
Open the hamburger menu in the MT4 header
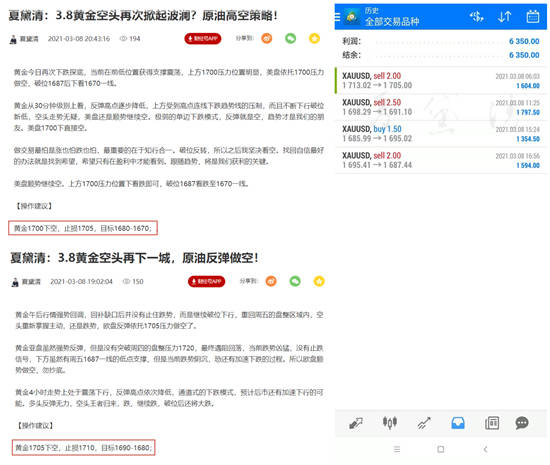pos(337,16)
